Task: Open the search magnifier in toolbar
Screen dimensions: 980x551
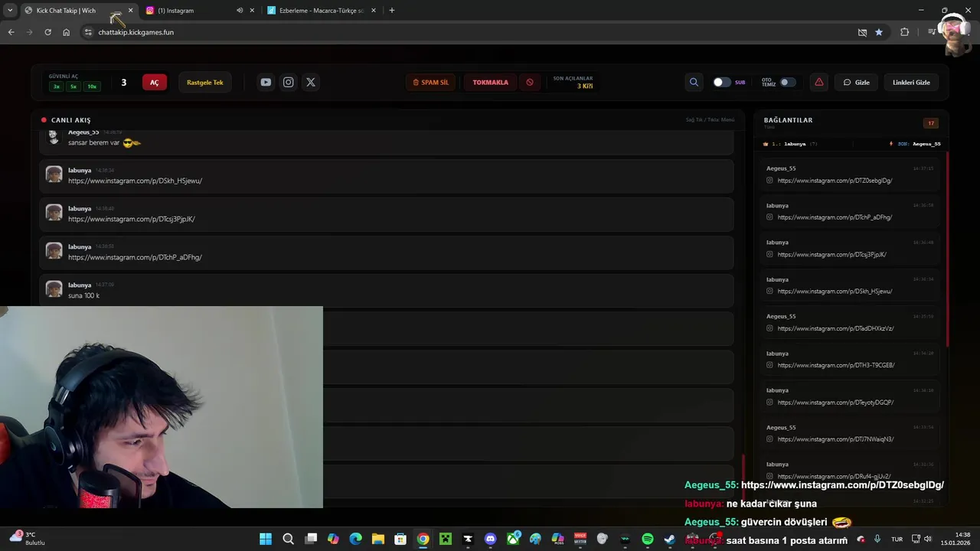Action: click(694, 82)
